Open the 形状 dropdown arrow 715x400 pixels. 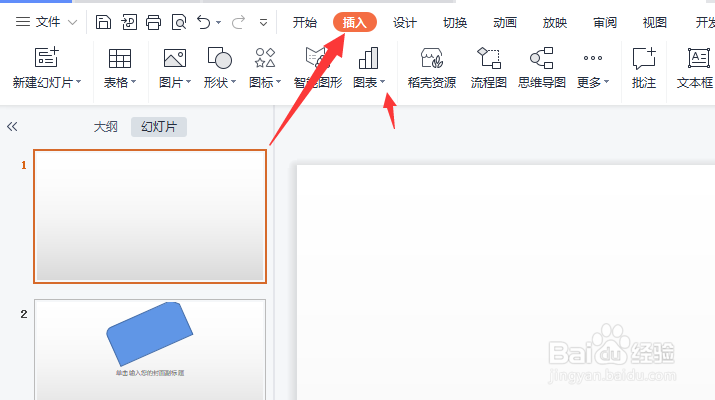pos(233,82)
